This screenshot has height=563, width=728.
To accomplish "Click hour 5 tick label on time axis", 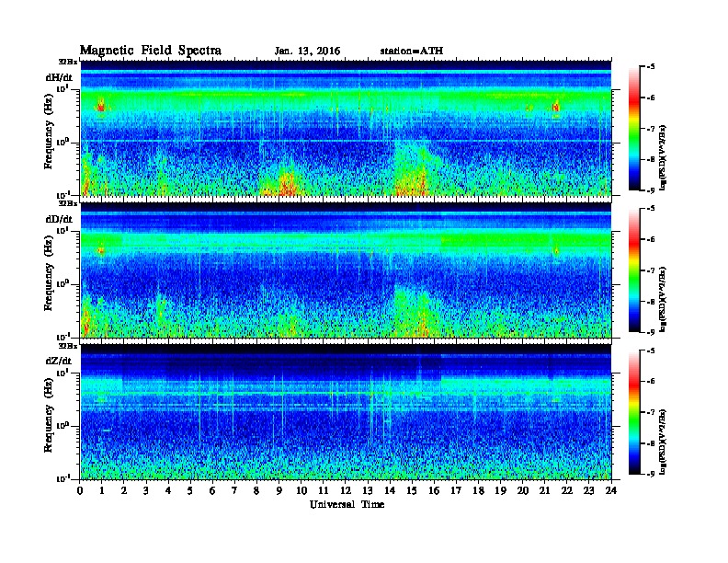I will [190, 490].
